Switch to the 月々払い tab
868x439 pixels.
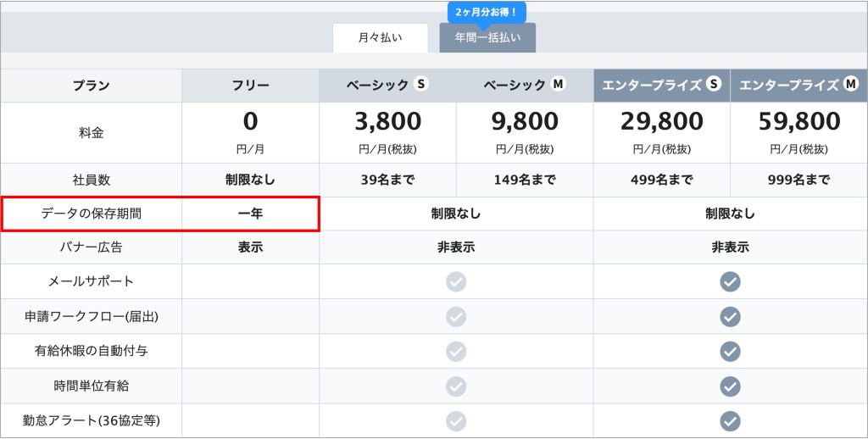point(380,38)
